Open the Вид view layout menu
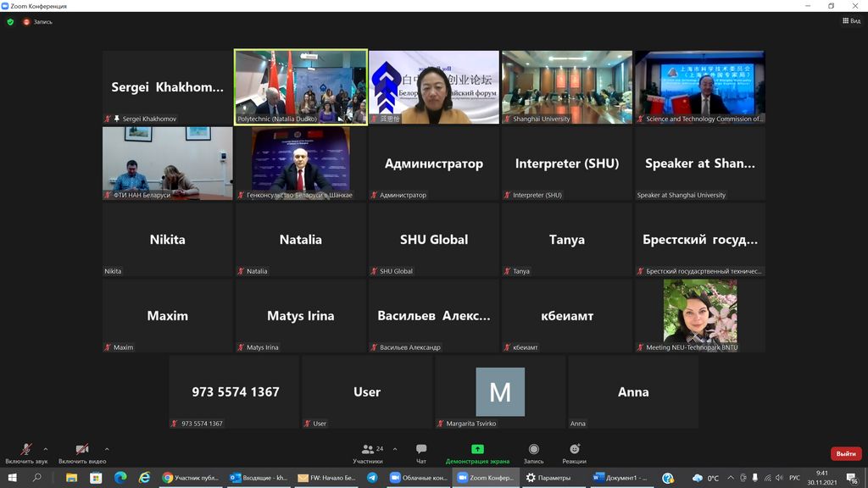 tap(850, 22)
